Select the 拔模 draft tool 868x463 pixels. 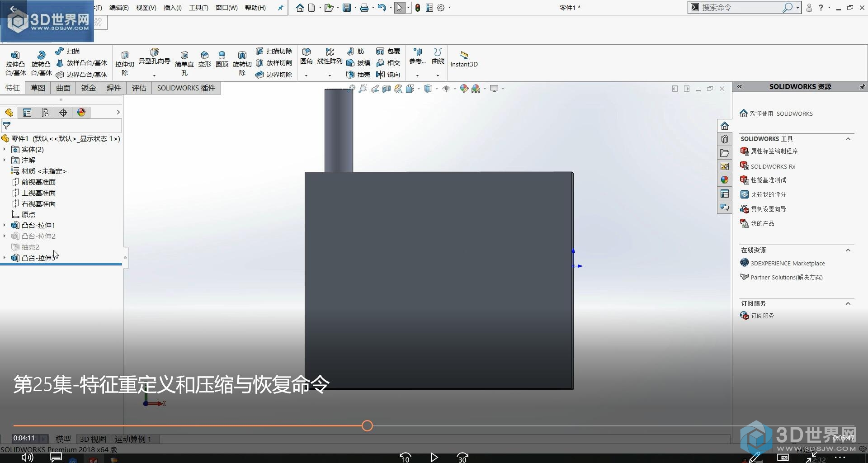358,63
